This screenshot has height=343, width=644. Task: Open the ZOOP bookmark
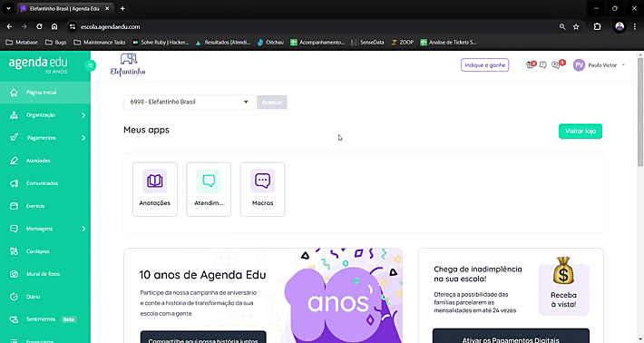(x=403, y=43)
